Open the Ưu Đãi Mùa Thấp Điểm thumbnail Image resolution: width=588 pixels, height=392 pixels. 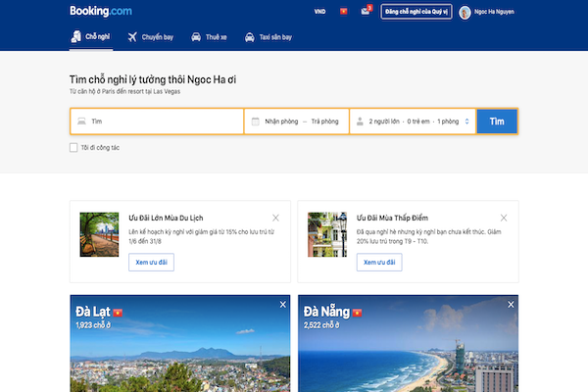click(327, 234)
